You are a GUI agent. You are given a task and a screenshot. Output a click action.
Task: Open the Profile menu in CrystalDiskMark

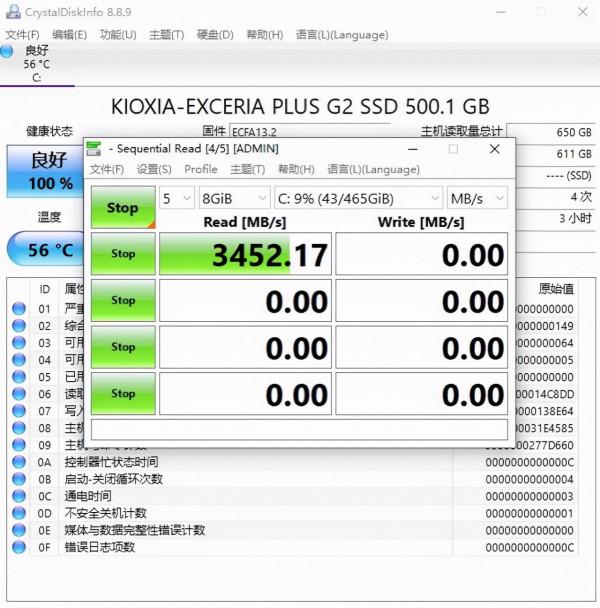[x=200, y=169]
